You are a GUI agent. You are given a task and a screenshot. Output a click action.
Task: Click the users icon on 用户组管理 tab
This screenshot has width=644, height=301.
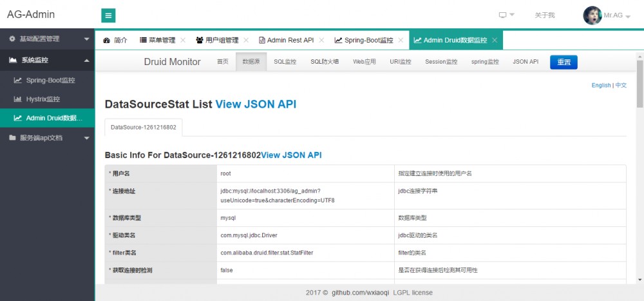200,41
